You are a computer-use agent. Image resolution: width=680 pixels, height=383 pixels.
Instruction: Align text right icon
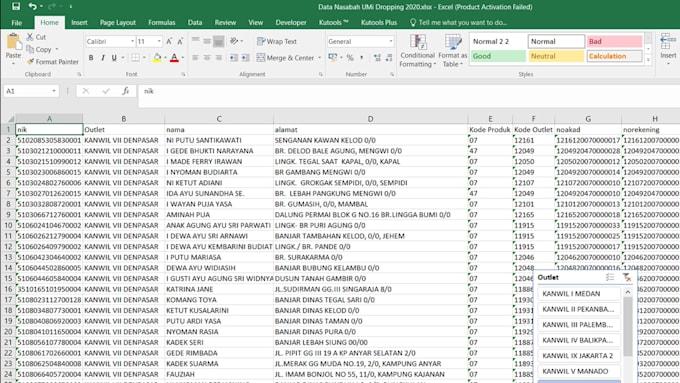point(219,58)
